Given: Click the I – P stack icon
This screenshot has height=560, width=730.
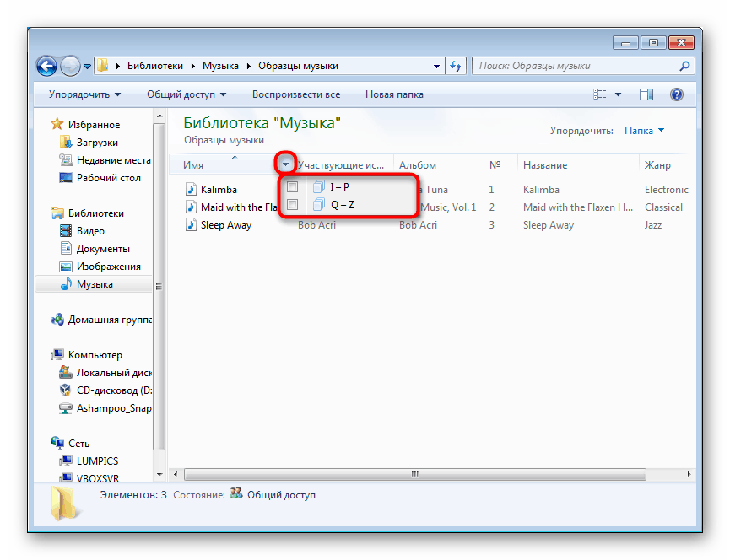Looking at the screenshot, I should click(x=319, y=187).
